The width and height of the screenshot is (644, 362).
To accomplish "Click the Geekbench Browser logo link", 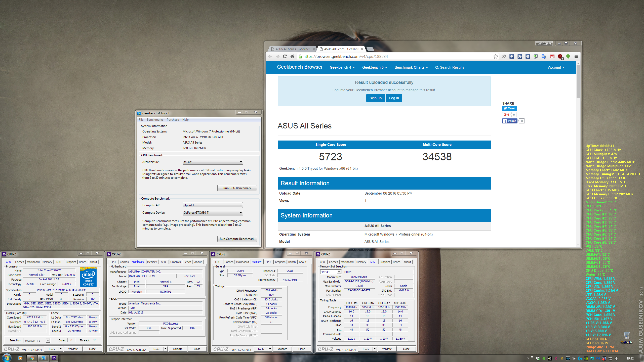I will (300, 67).
